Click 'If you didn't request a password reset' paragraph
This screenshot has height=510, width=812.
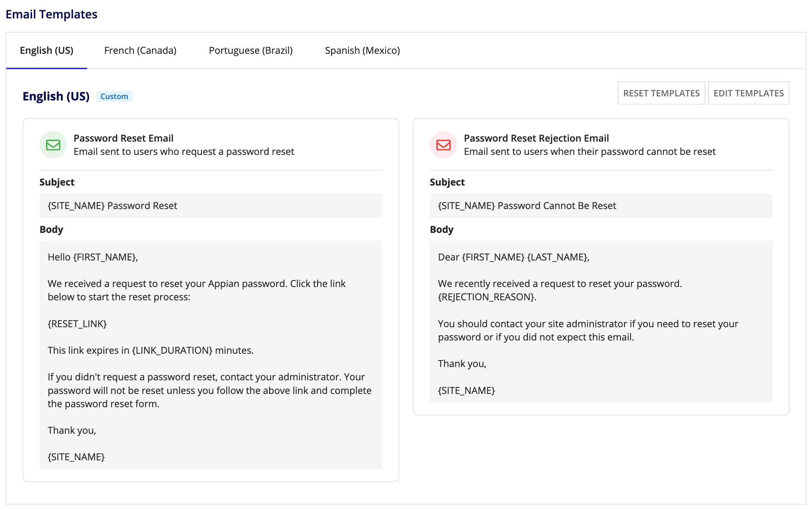coord(209,390)
